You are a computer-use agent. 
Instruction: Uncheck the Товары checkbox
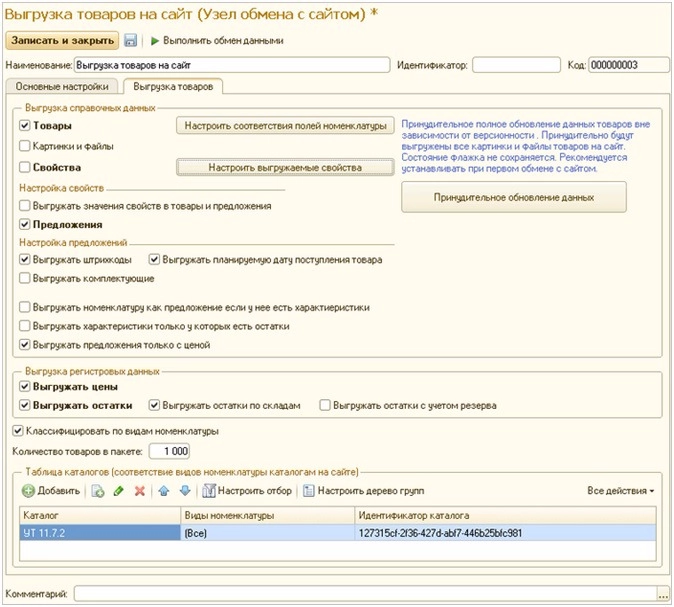point(25,126)
